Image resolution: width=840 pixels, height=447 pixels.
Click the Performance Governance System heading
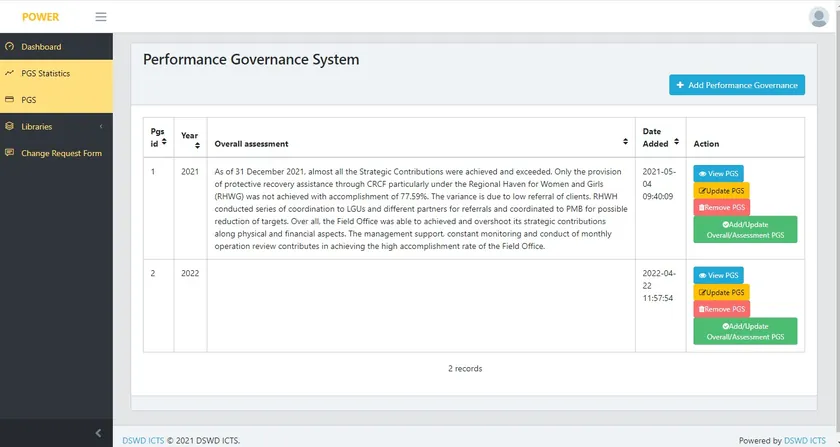[251, 59]
